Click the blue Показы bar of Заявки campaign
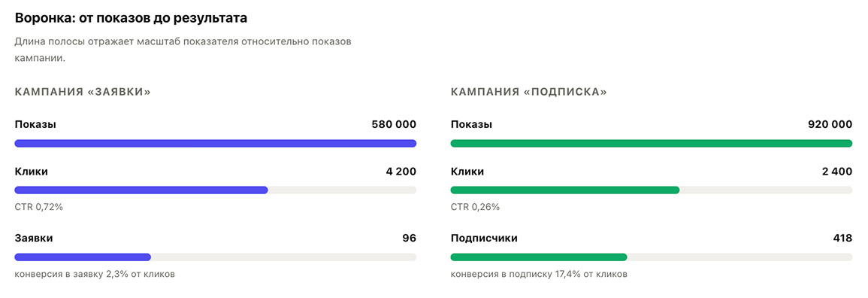Screen dimensions: 868x298 pyautogui.click(x=216, y=144)
